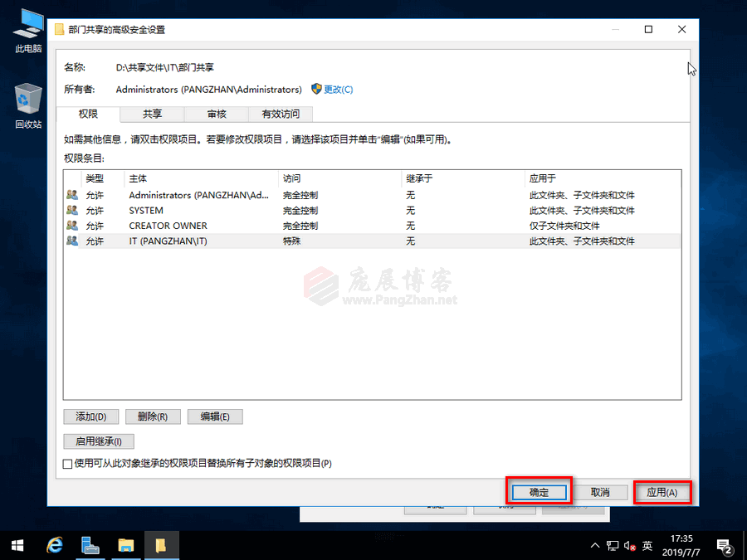The height and width of the screenshot is (560, 747).
Task: Apply changes with the 应用(A) button
Action: 662,491
